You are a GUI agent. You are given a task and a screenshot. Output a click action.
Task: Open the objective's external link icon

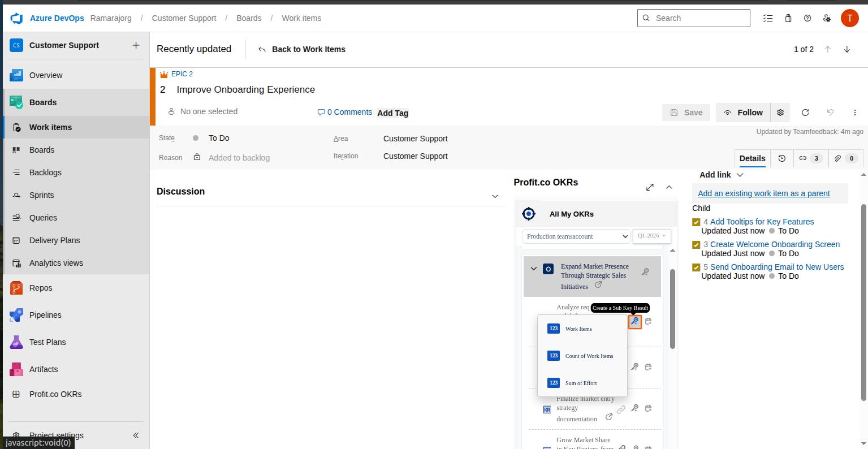[598, 285]
